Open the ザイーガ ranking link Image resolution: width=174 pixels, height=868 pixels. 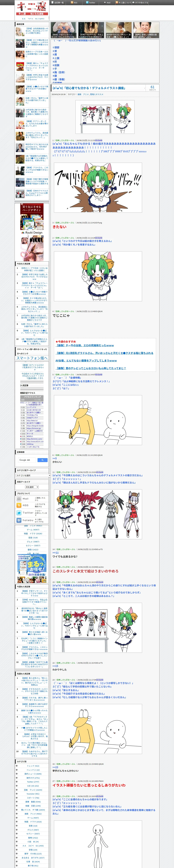tap(30, 434)
